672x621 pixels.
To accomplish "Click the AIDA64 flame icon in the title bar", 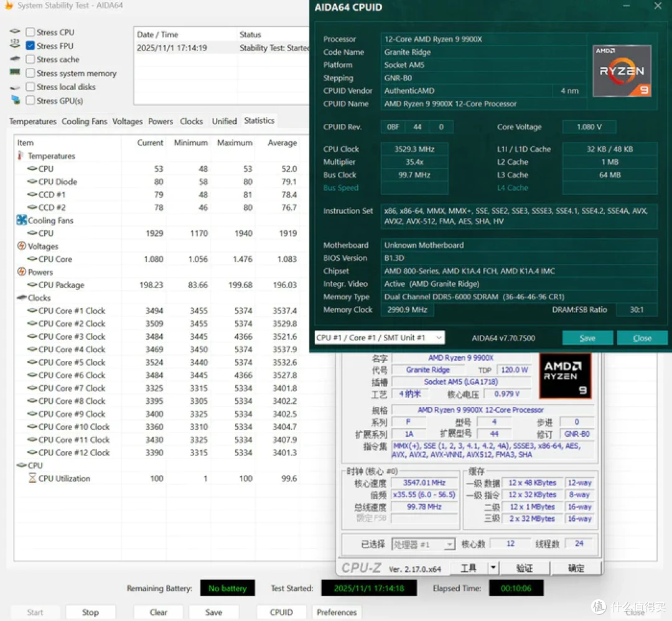I will click(8, 5).
